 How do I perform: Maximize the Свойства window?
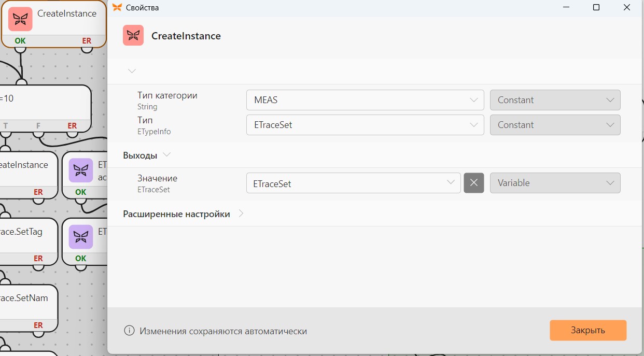[596, 8]
